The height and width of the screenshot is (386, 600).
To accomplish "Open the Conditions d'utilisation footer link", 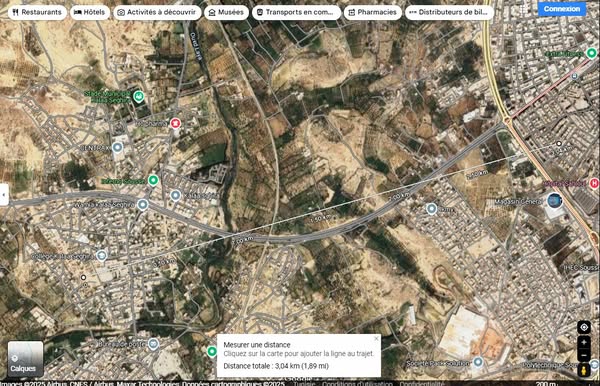I will point(357,383).
